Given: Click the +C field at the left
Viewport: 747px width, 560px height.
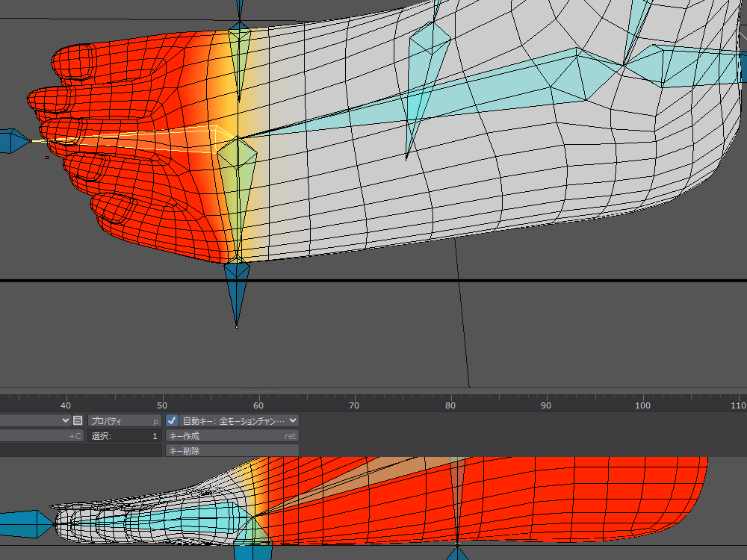Looking at the screenshot, I should (41, 435).
